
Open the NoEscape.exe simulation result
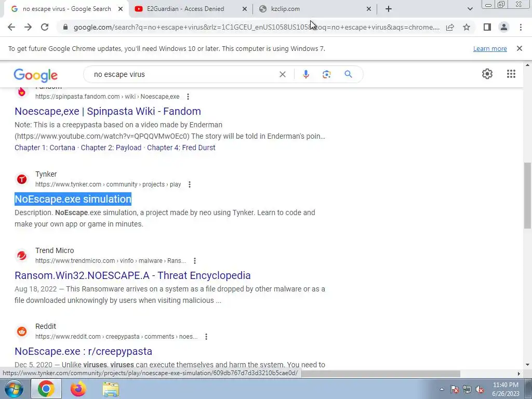(73, 199)
